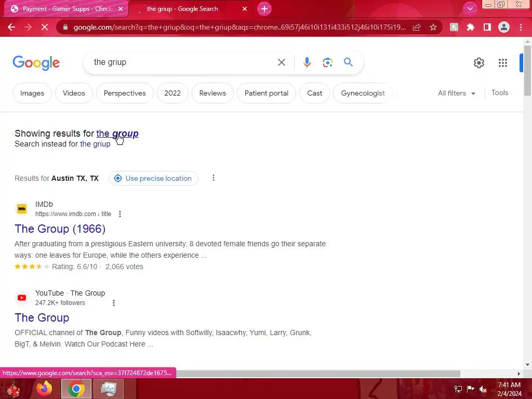Launch Firefox from the taskbar
Viewport: 532px width, 399px height.
[x=44, y=389]
